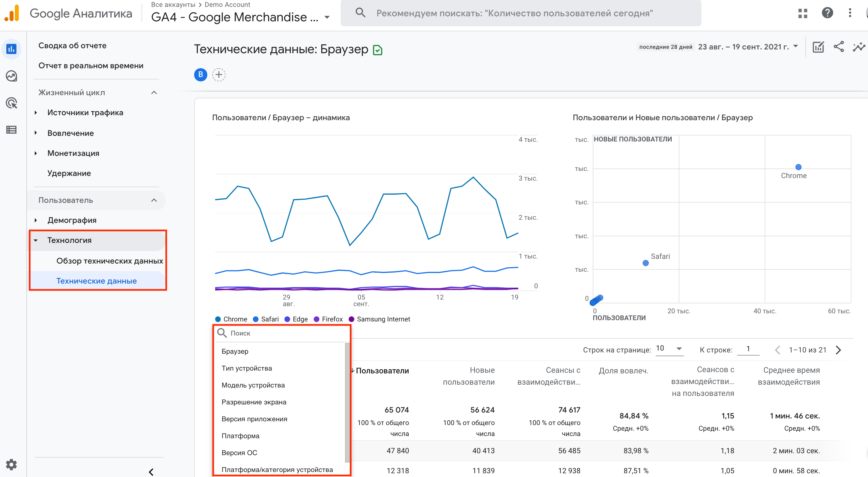Choose Разрешение экрана dimension
The width and height of the screenshot is (868, 477).
click(x=254, y=402)
